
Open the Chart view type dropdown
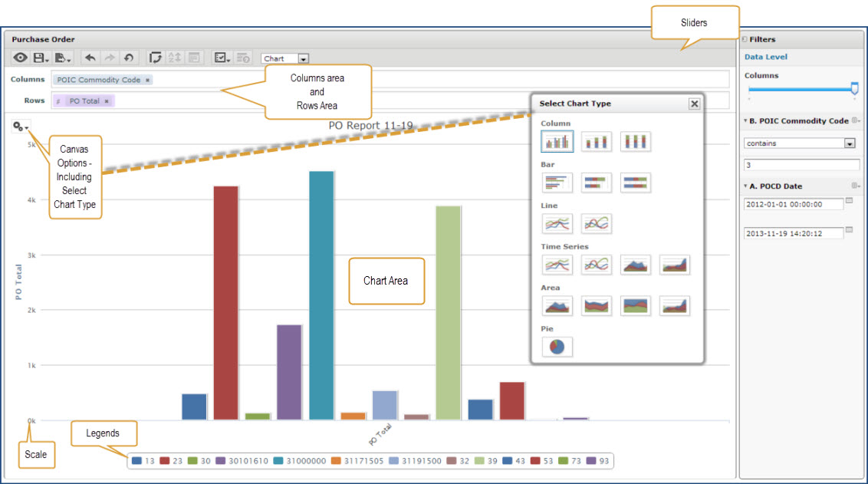click(304, 59)
